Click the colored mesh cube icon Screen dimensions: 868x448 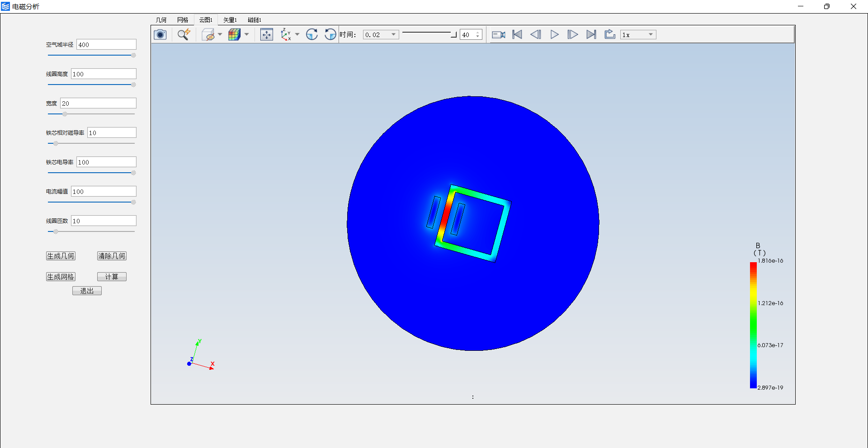click(x=234, y=35)
